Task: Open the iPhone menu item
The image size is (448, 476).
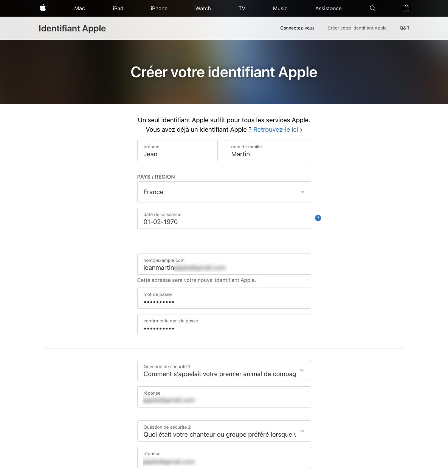Action: click(x=159, y=8)
